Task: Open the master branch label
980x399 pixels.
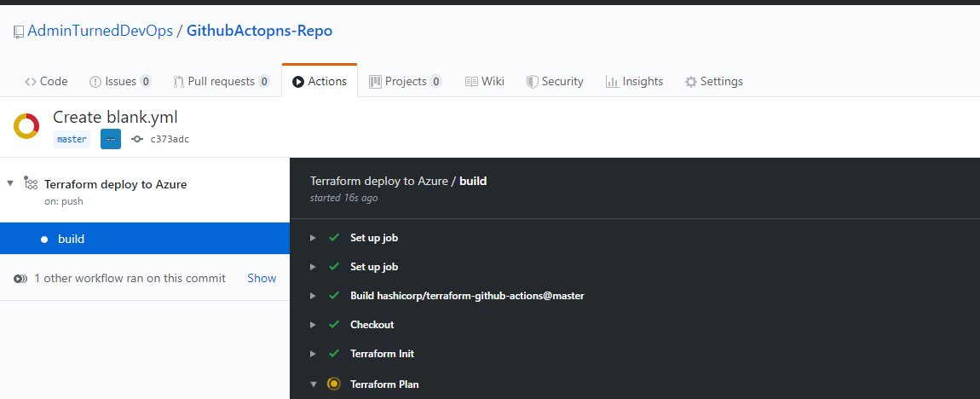Action: pyautogui.click(x=72, y=139)
